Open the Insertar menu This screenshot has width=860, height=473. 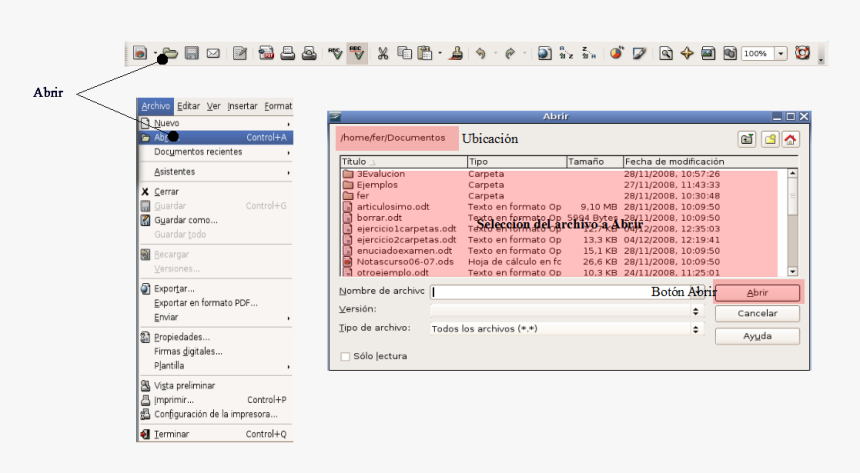(242, 106)
